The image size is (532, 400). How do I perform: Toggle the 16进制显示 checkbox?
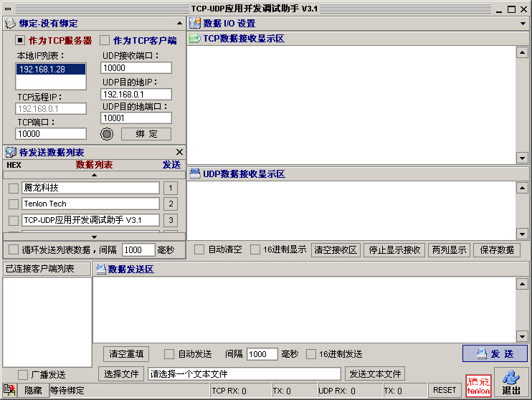[255, 250]
